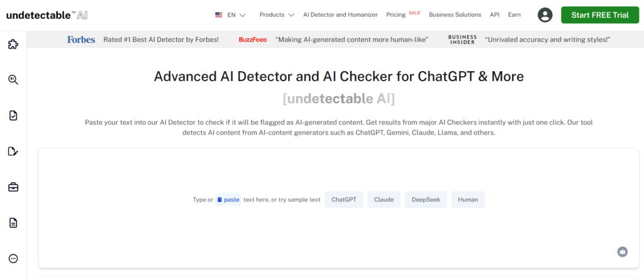Open the Business Solutions menu link

click(455, 14)
